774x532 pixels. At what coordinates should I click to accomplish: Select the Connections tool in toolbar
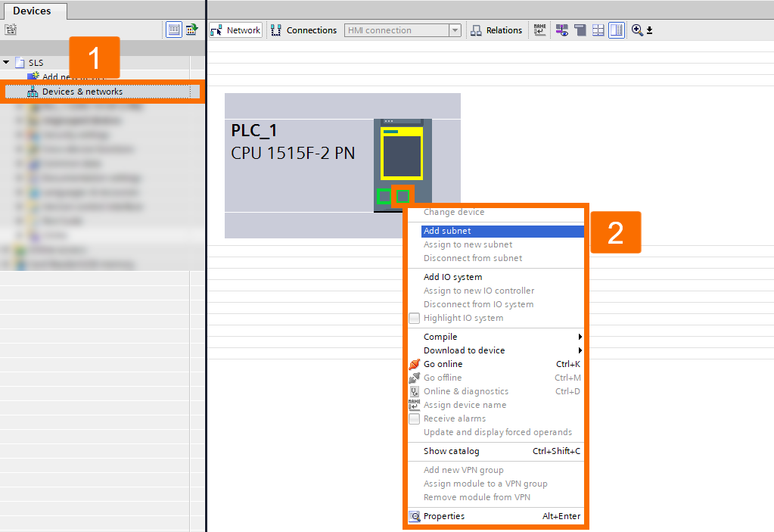point(304,30)
